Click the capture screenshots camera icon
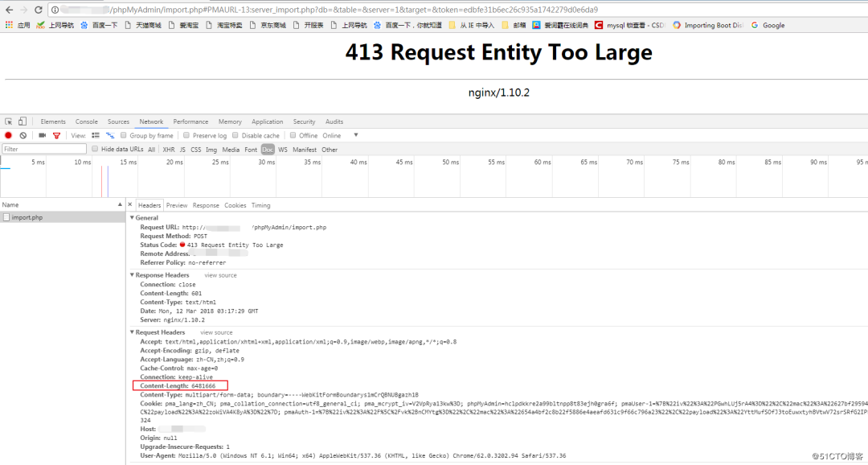 pos(42,135)
